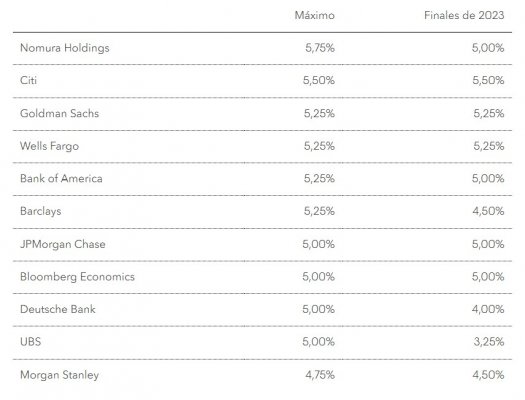Click Morgan Stanley's 4,75% maximum value
The height and width of the screenshot is (400, 525).
pyautogui.click(x=320, y=375)
